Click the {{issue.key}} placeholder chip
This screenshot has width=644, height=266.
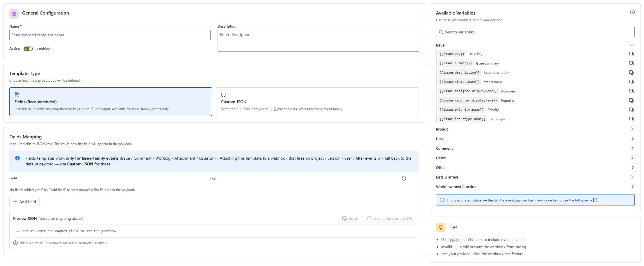click(x=452, y=54)
